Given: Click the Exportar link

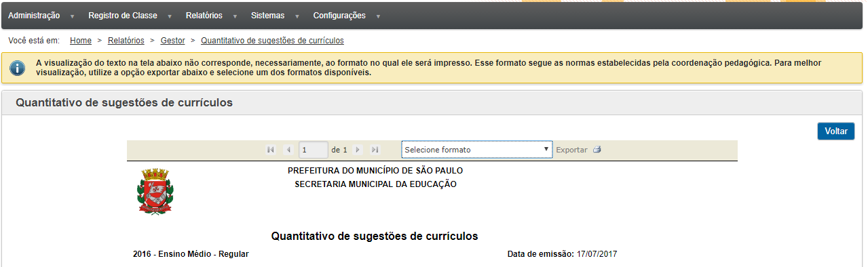Looking at the screenshot, I should (x=571, y=150).
